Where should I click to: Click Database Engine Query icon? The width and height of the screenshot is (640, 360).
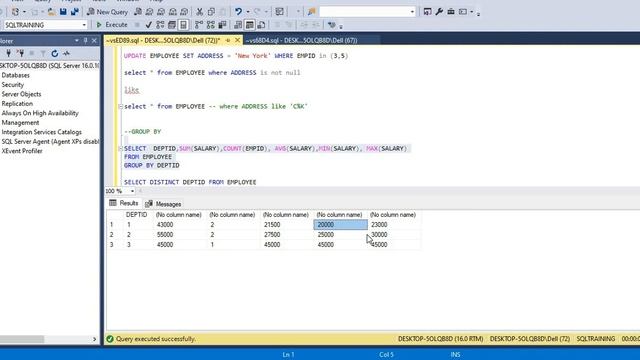(138, 12)
